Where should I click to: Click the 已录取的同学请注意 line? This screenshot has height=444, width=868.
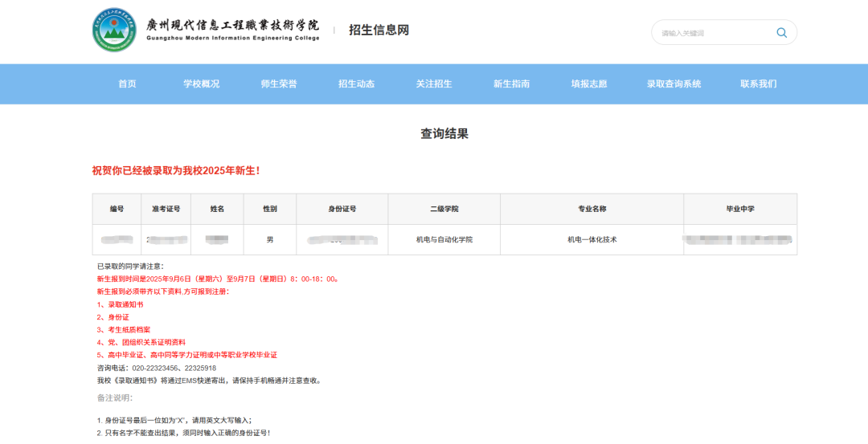pos(131,267)
